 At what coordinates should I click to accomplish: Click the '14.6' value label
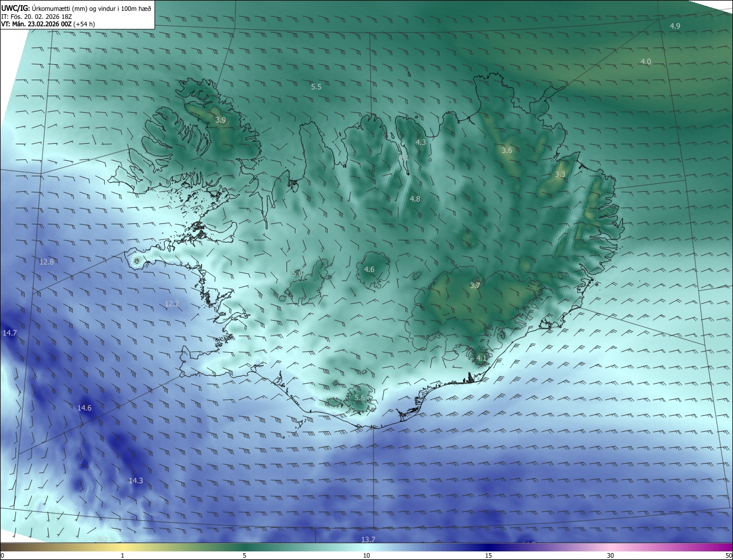(84, 408)
